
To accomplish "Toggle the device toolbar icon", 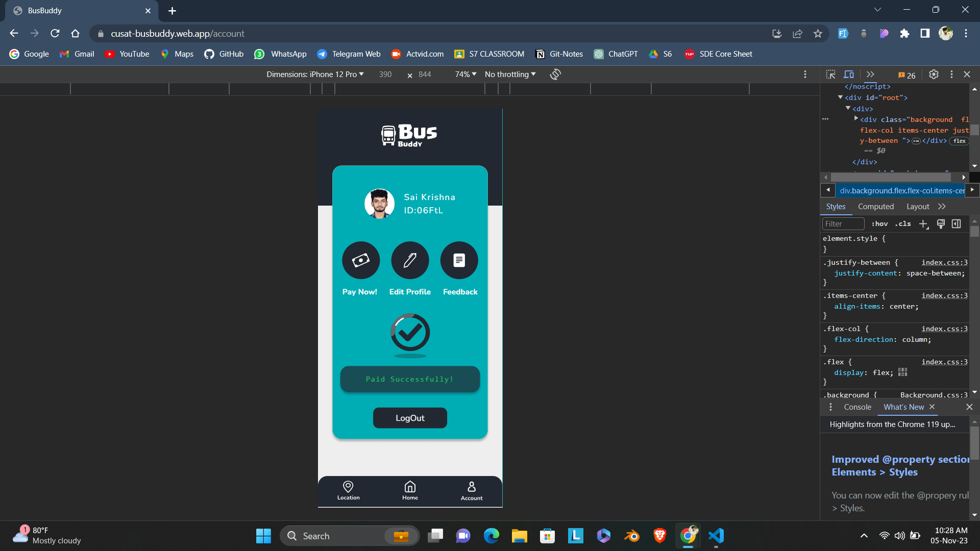I will click(x=849, y=74).
